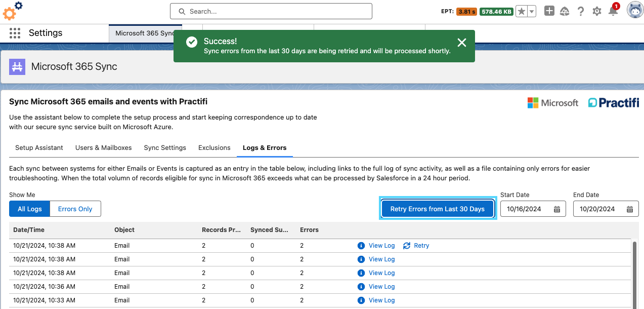Open the Help question mark icon
Image resolution: width=644 pixels, height=309 pixels.
581,11
